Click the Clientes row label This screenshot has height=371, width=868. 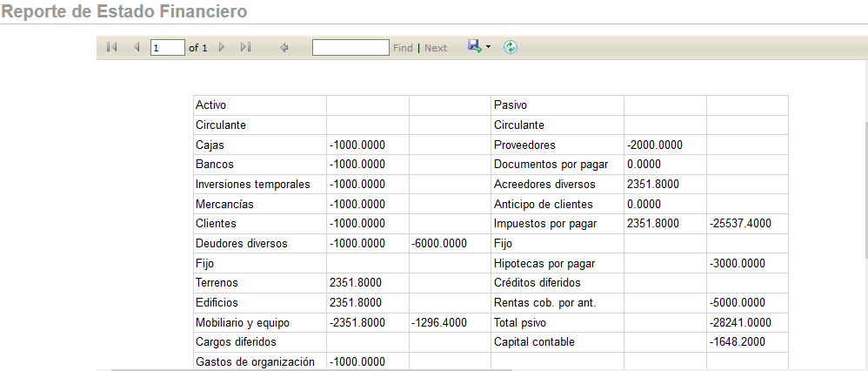coord(216,224)
